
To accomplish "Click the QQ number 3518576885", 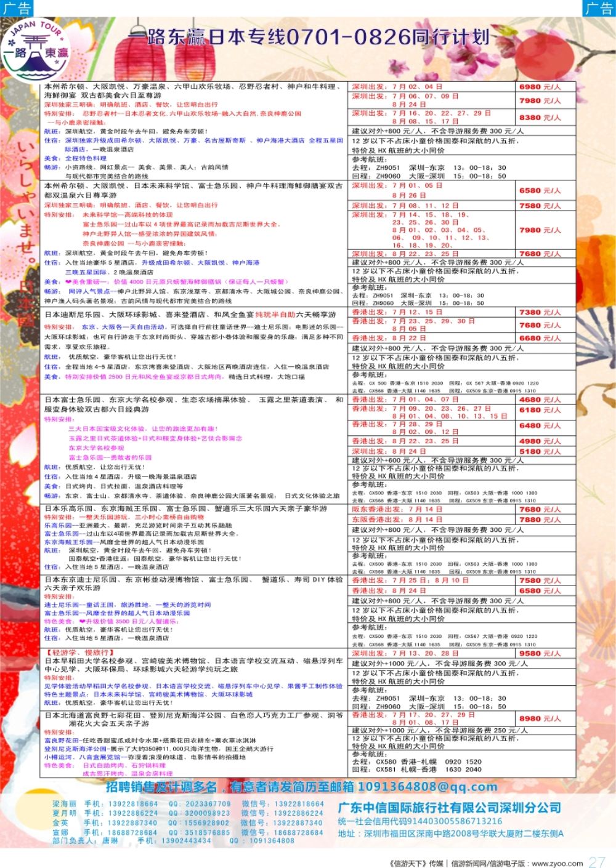I will coord(208,832).
